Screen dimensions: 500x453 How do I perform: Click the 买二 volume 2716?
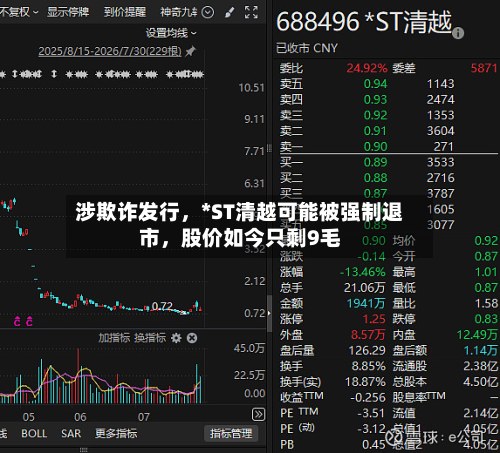tap(441, 178)
